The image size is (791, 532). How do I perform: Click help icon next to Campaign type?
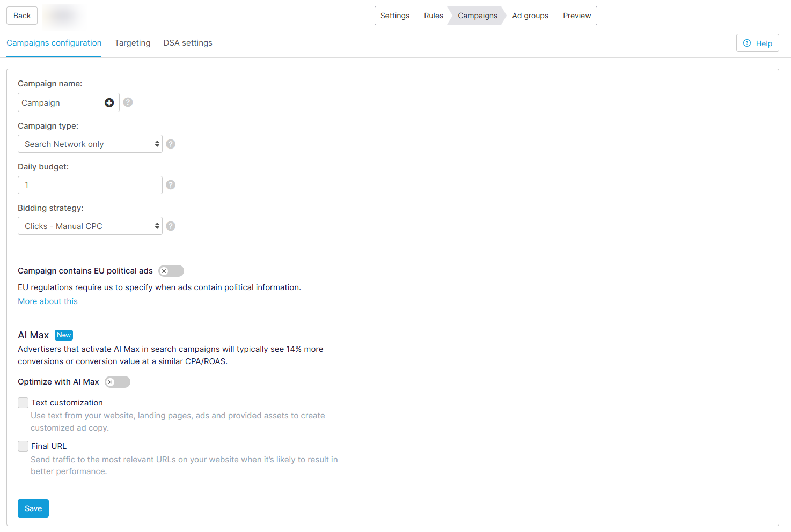[171, 144]
